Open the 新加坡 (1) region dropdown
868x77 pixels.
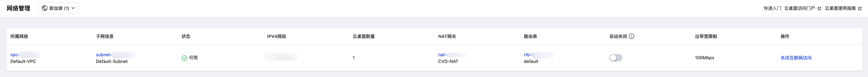[59, 8]
